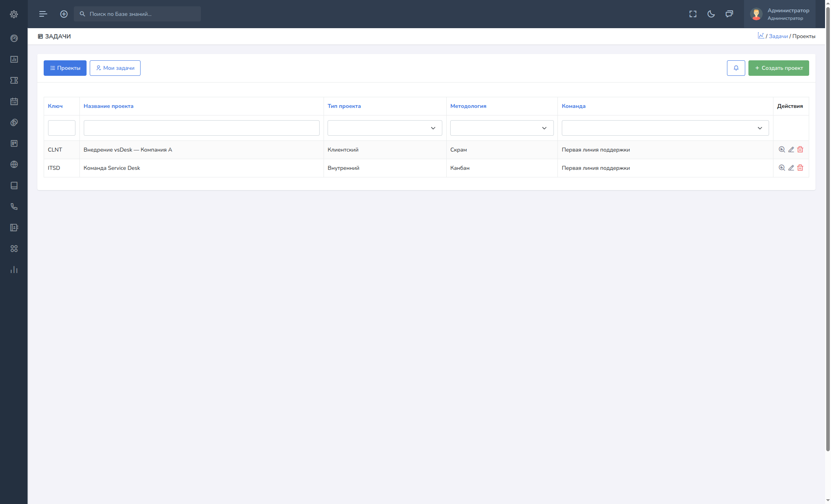Follow the Задачи breadcrumb link
The width and height of the screenshot is (831, 504).
tap(778, 36)
